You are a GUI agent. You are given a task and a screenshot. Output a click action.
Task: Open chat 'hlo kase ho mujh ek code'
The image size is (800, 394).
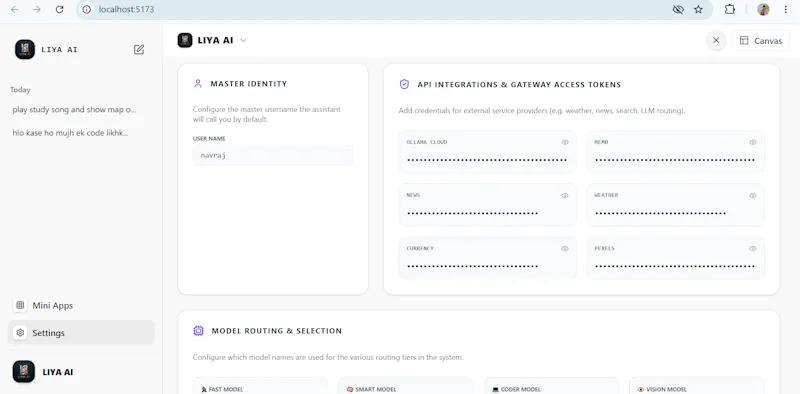(x=70, y=133)
